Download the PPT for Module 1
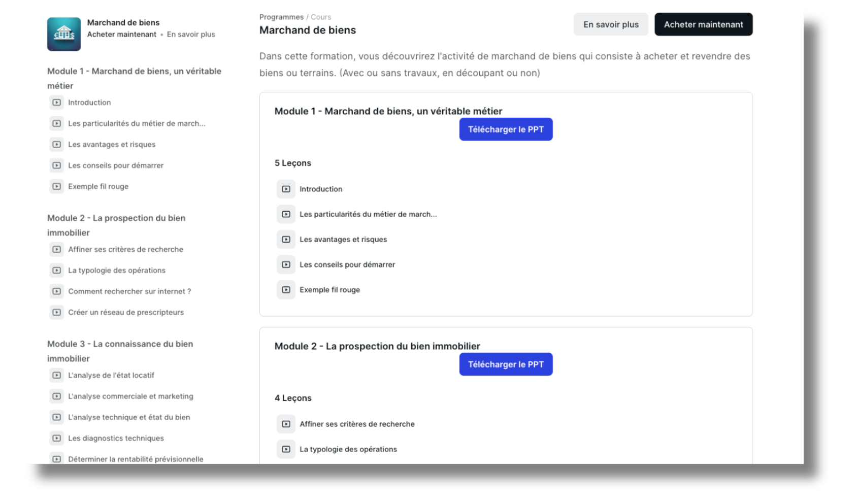Image resolution: width=858 pixels, height=504 pixels. tap(506, 129)
